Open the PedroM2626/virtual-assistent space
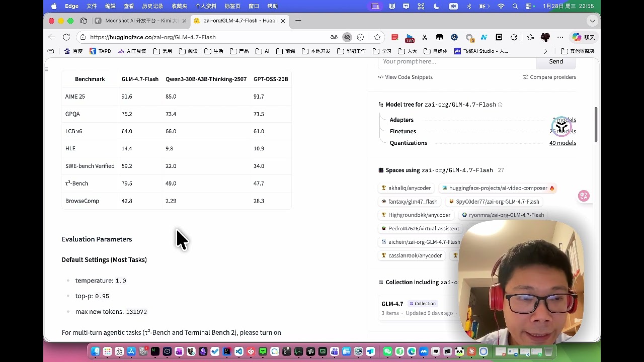The width and height of the screenshot is (644, 362). pyautogui.click(x=420, y=229)
